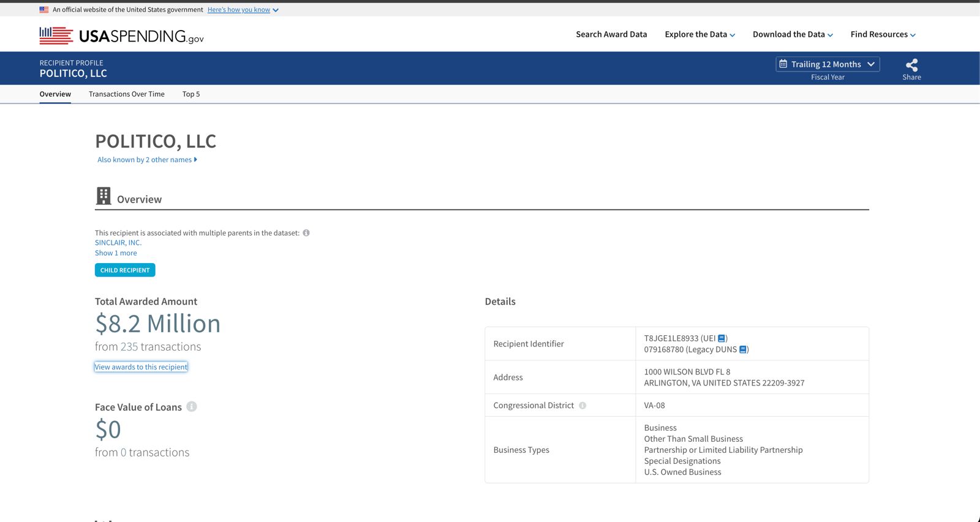Screen dimensions: 980x522
Task: Expand the Download the Data menu
Action: click(793, 34)
